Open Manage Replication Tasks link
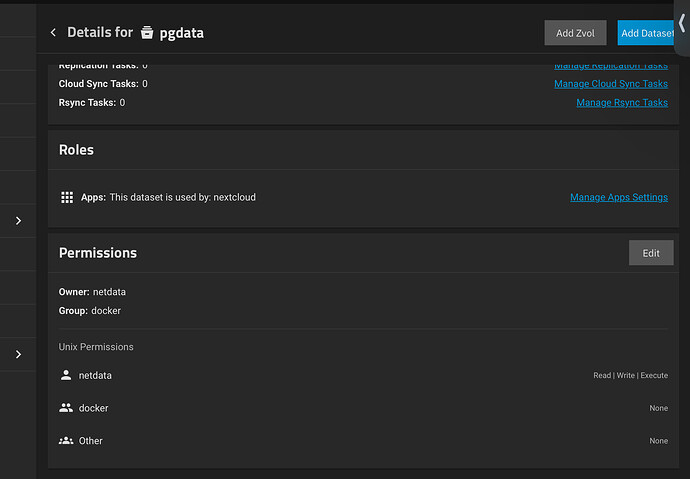The height and width of the screenshot is (479, 690). tap(611, 66)
